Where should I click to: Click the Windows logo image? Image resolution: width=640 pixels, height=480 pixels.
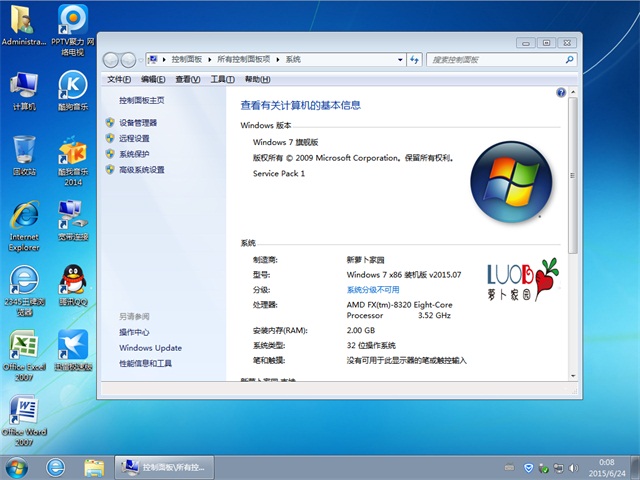[x=511, y=182]
